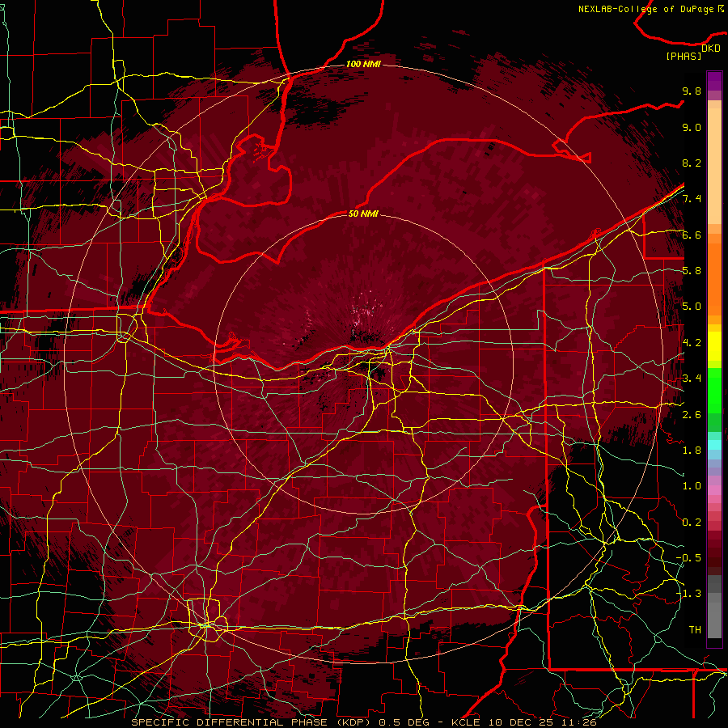
Task: Click the gray band at the scale bottom
Action: tap(714, 617)
